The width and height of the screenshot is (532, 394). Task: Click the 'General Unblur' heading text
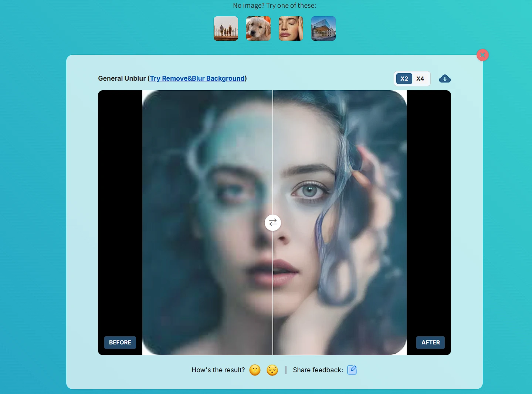click(x=122, y=78)
